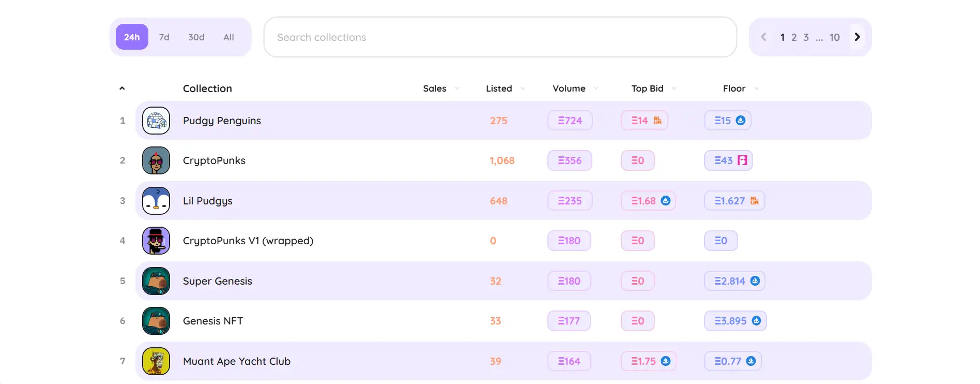Click the pink marketplace icon in CryptoPunks floor
This screenshot has height=384, width=980.
[x=742, y=160]
